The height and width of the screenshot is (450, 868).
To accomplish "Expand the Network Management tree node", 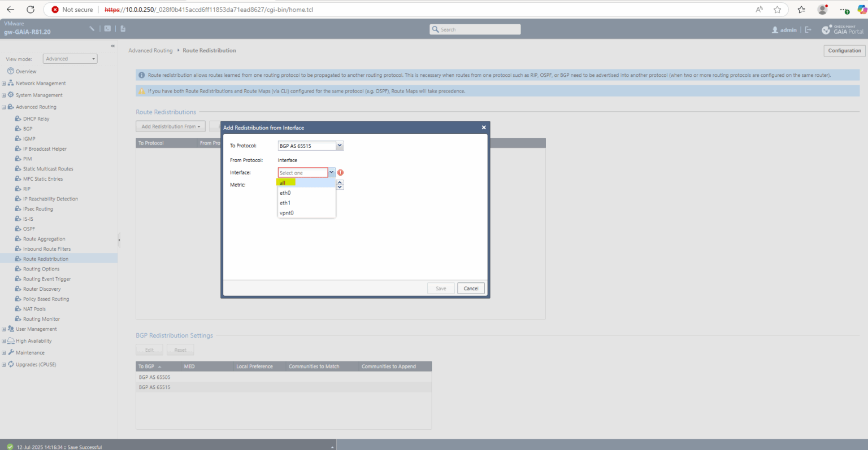I will (x=4, y=84).
